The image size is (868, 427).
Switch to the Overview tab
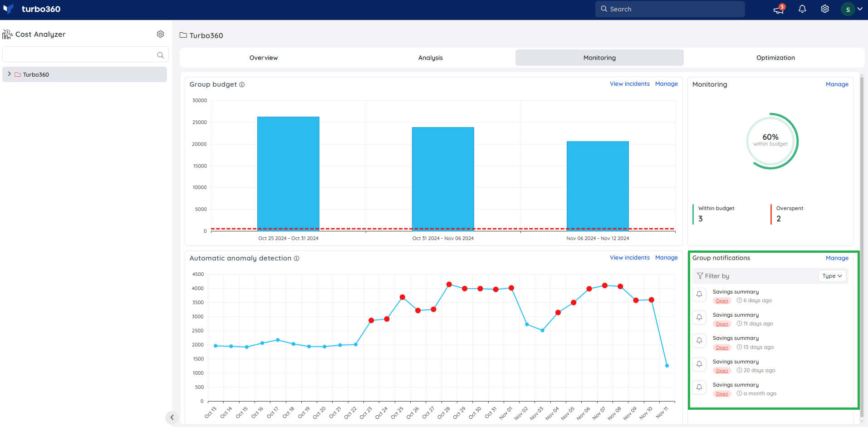pos(264,58)
